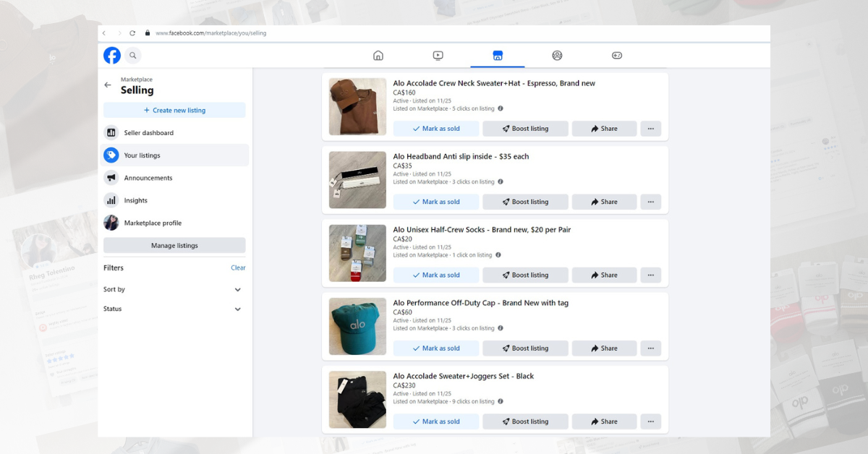This screenshot has height=454, width=868.
Task: Boost the Half-Crew Socks listing
Action: point(525,275)
